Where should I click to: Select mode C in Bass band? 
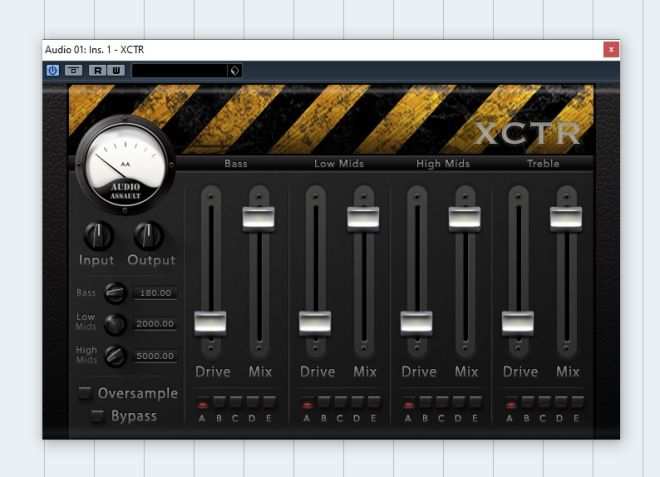[x=236, y=402]
